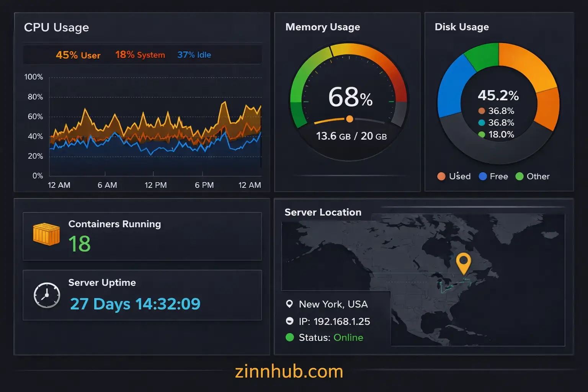Toggle the Other legend in Disk Usage
588x392 pixels.
pyautogui.click(x=532, y=176)
